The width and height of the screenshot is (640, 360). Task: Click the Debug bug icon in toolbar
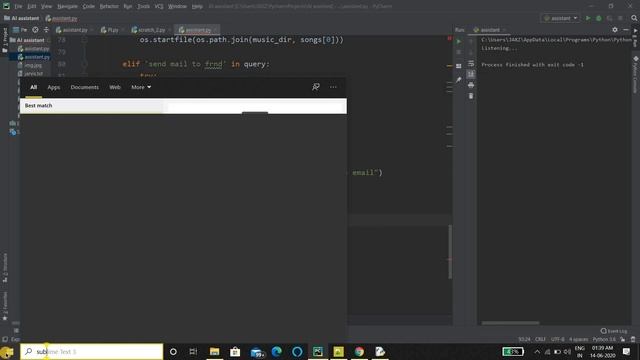click(x=599, y=18)
